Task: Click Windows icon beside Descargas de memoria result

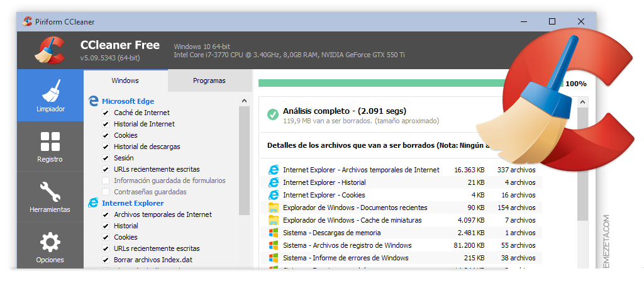Action: click(273, 233)
